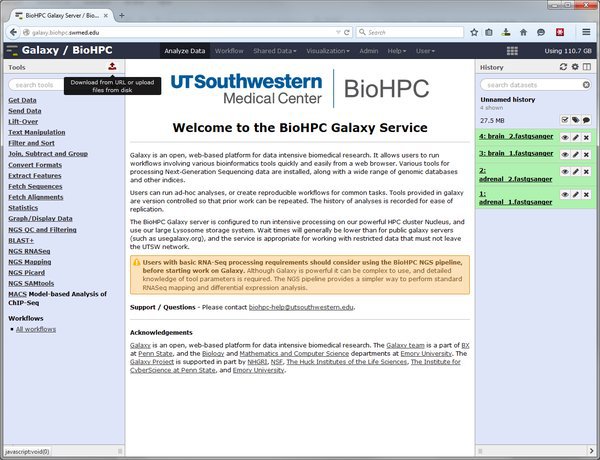Open the browser bookmarks list icon
This screenshot has height=460, width=600.
(489, 32)
